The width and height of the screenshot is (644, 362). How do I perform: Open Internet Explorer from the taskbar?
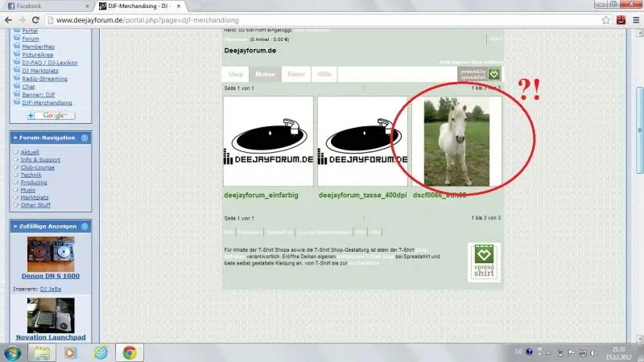pos(100,353)
